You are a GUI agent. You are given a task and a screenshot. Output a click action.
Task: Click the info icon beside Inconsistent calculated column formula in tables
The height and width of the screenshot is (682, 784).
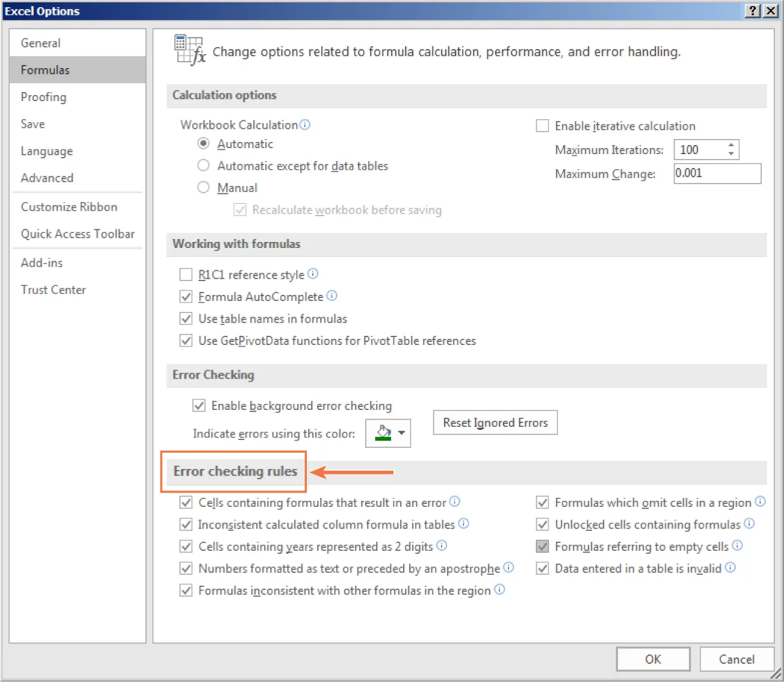[x=463, y=523]
